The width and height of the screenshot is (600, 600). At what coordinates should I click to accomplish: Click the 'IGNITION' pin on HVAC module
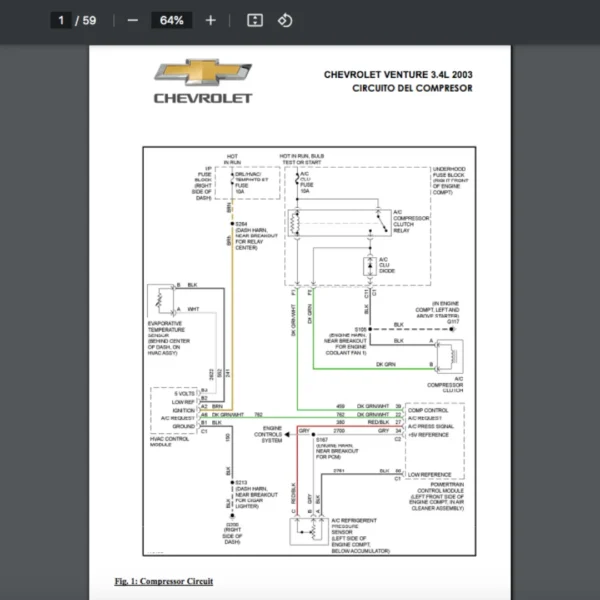pos(184,410)
